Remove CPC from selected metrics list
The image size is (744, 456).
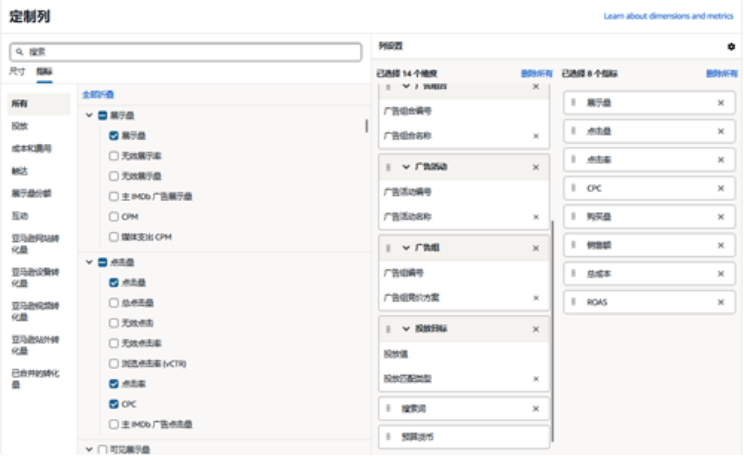tap(720, 188)
